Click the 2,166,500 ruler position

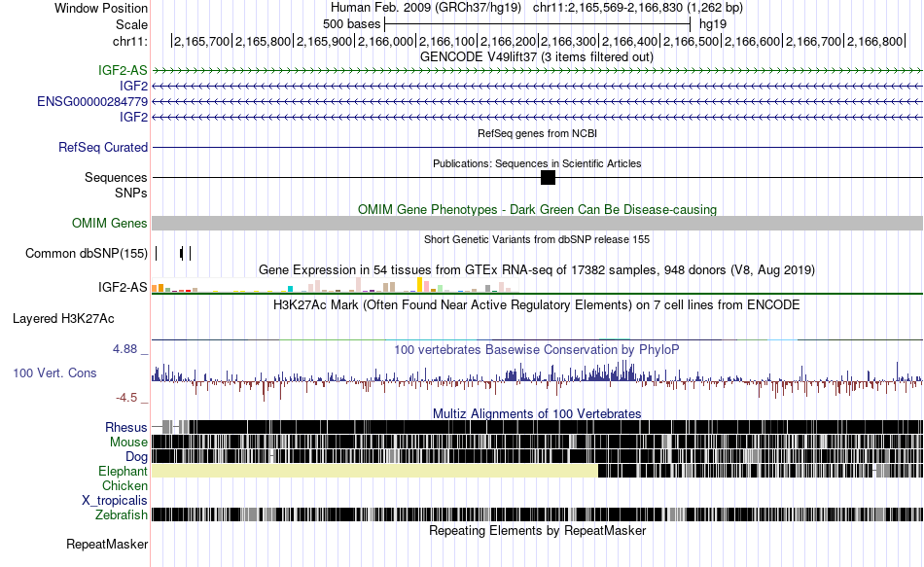[692, 41]
